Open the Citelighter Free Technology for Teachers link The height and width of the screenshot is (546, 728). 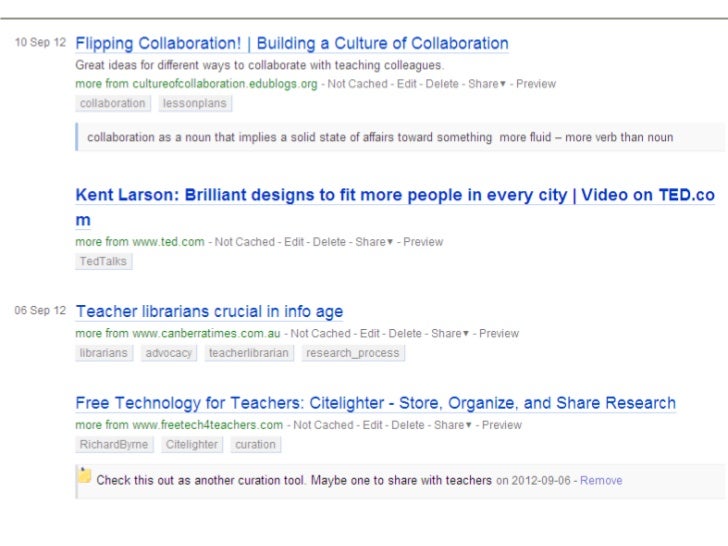coord(376,403)
